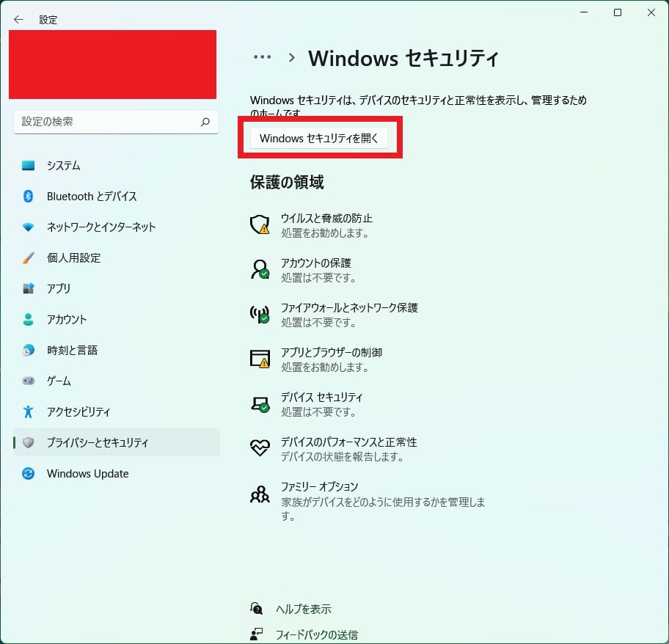Click the 個人用設定 paintbrush icon
Screen dimensions: 669x644
(28, 257)
